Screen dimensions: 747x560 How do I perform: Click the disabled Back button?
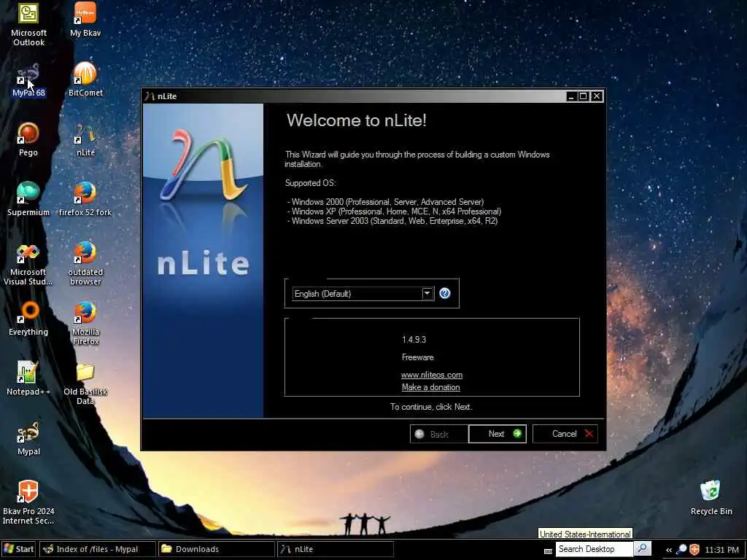coord(438,434)
